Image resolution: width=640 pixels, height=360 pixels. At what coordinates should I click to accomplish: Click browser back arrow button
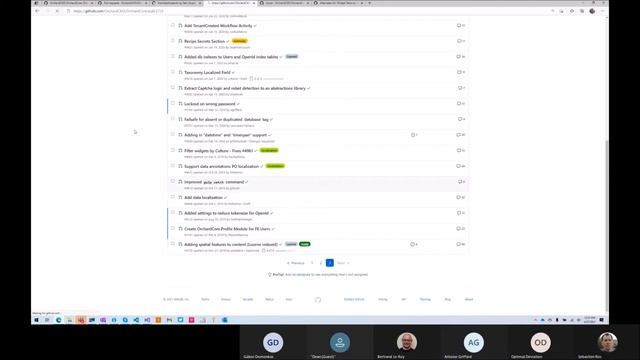pos(37,11)
